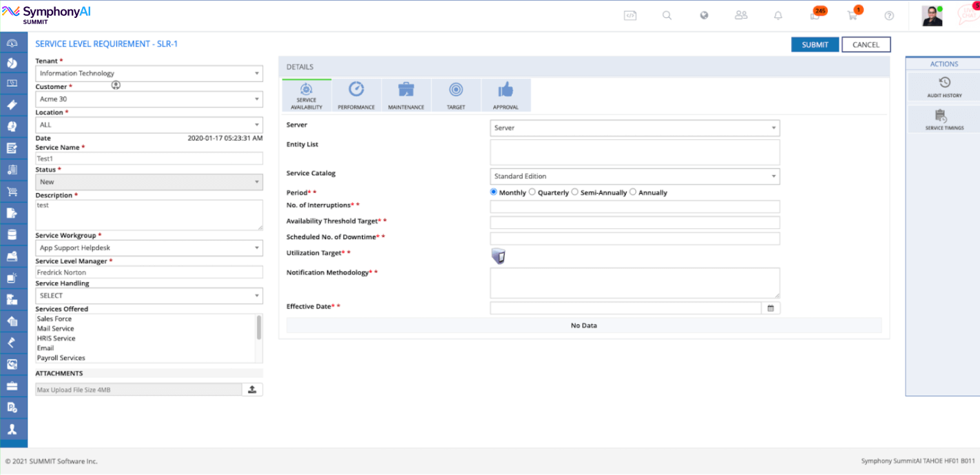
Task: Switch to the Service Availability tab
Action: 307,95
